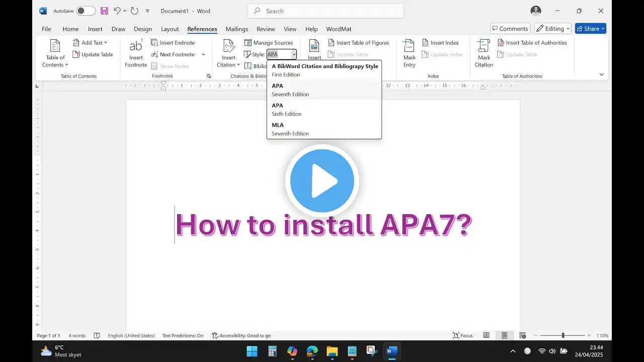The width and height of the screenshot is (644, 362).
Task: Expand Next Footnote dropdown arrow
Action: pos(203,54)
